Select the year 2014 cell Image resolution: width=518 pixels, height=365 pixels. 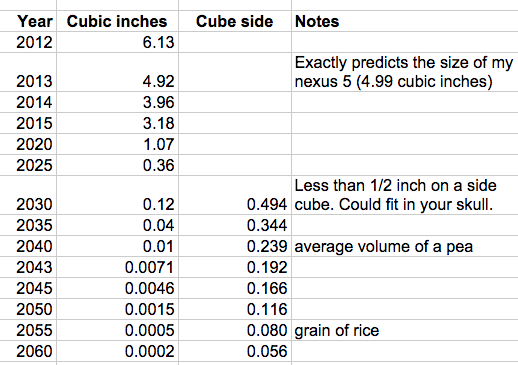coord(28,102)
